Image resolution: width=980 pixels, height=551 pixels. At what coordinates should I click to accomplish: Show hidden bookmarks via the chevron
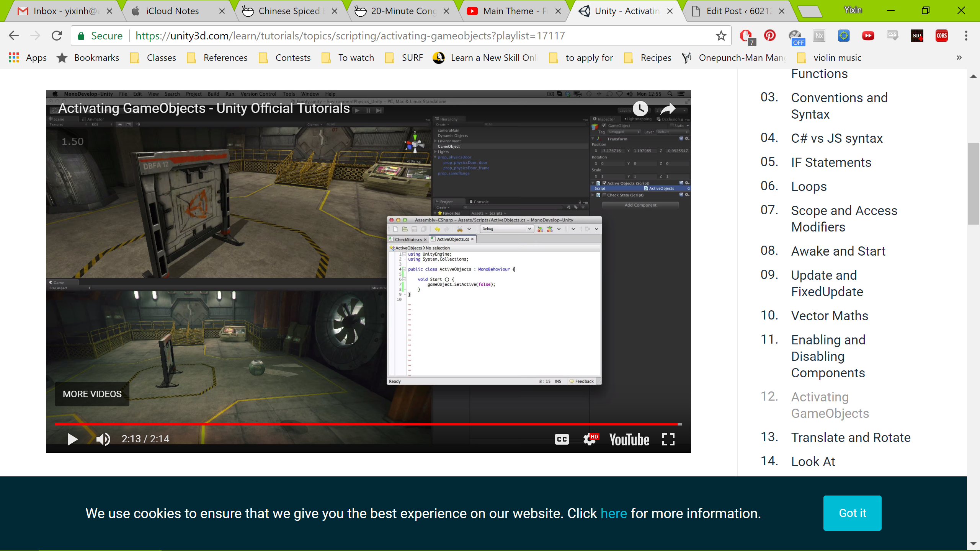[959, 58]
